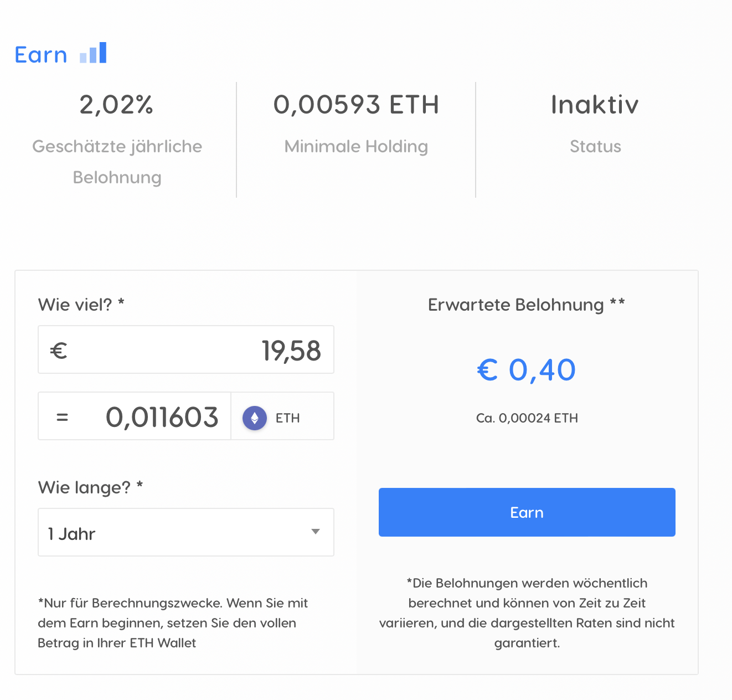Image resolution: width=732 pixels, height=700 pixels.
Task: Select the 1 Jahr duration combo box
Action: 186,532
